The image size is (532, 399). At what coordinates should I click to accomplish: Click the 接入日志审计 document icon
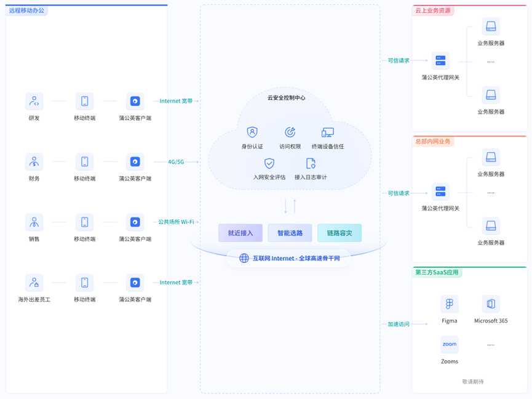coord(311,163)
